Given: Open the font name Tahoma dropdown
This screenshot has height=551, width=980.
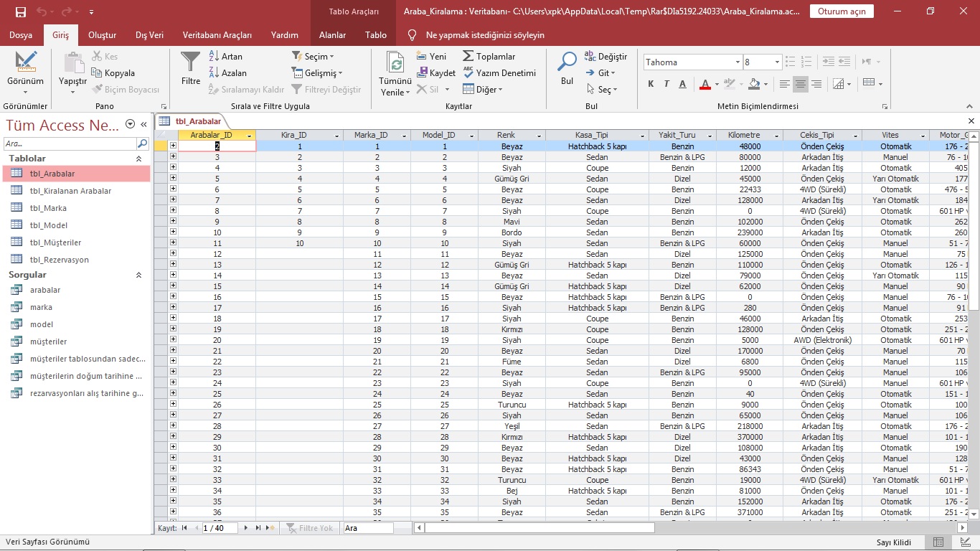Looking at the screenshot, I should tap(737, 62).
